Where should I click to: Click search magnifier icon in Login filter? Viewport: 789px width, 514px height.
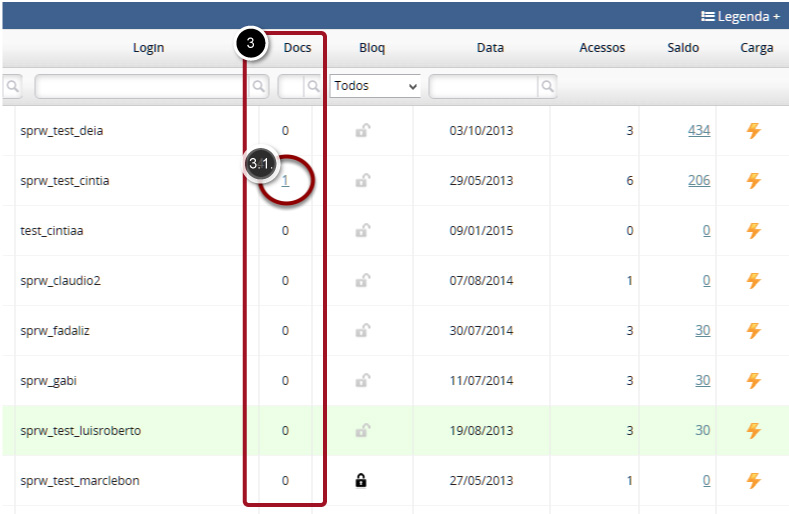[x=259, y=87]
